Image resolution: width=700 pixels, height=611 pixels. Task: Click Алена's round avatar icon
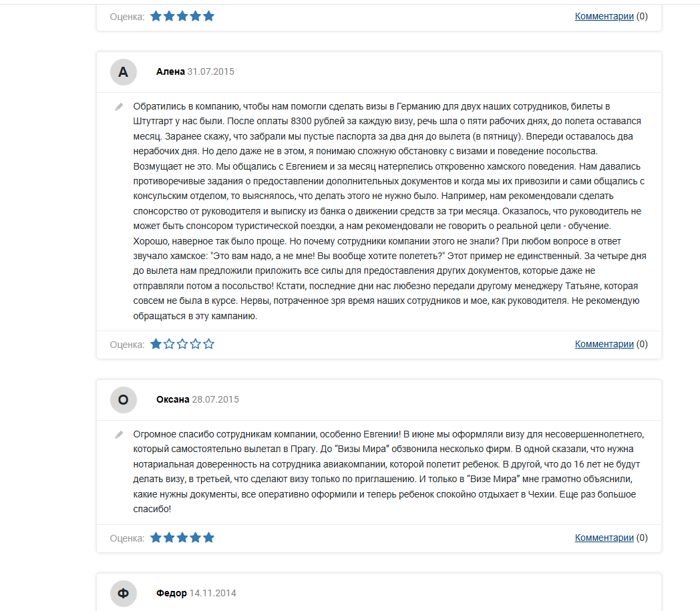pos(123,72)
